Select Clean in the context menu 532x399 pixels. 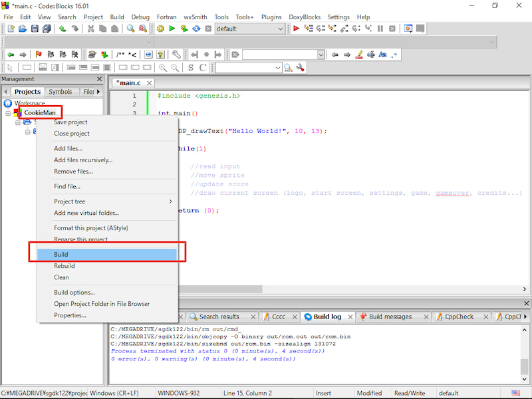pyautogui.click(x=107, y=277)
